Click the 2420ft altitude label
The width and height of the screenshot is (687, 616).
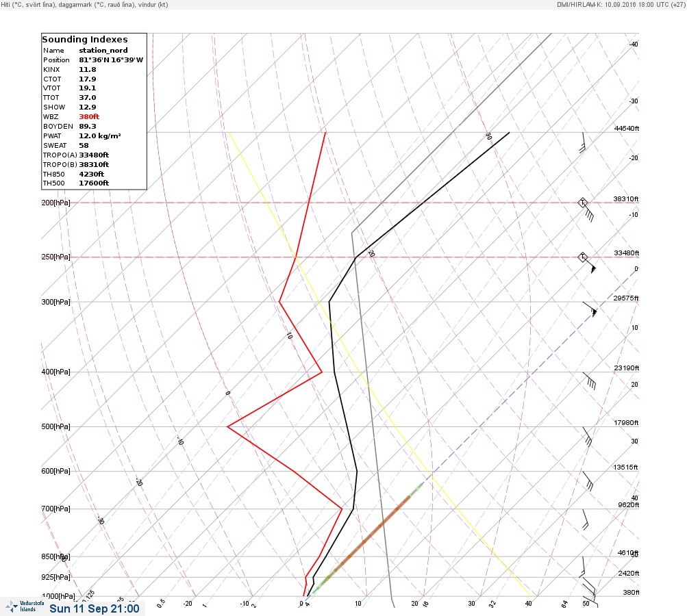628,573
